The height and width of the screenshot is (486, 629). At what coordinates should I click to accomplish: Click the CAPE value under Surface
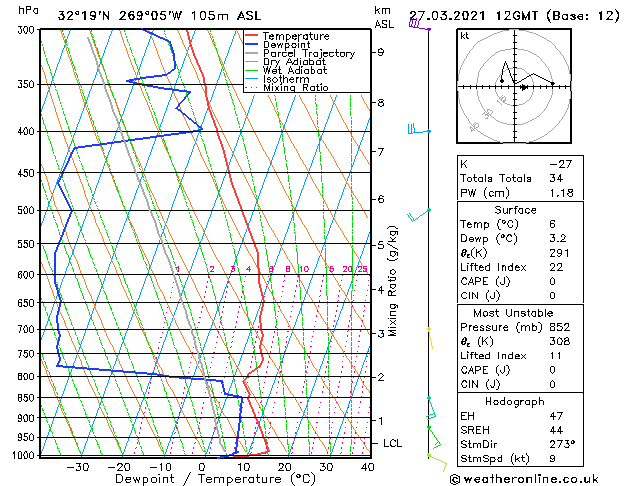point(552,281)
